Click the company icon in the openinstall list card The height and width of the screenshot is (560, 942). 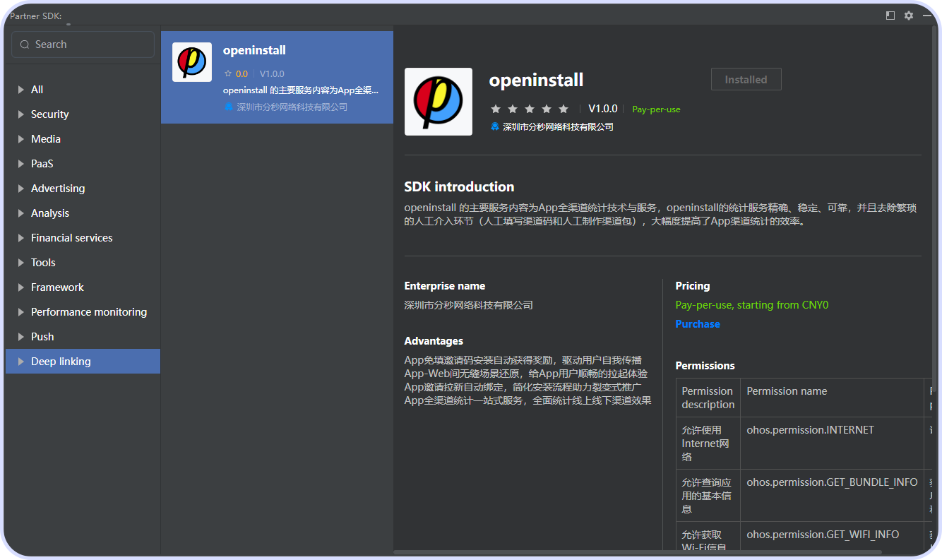click(x=229, y=107)
